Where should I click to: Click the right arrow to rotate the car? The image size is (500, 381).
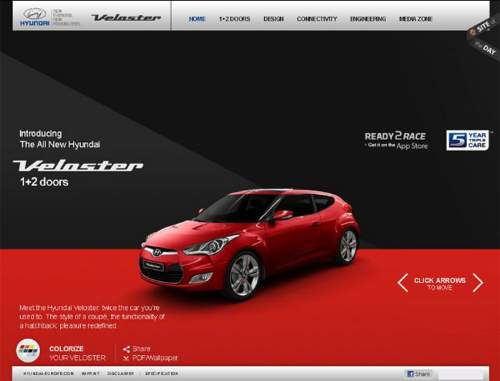(x=478, y=283)
